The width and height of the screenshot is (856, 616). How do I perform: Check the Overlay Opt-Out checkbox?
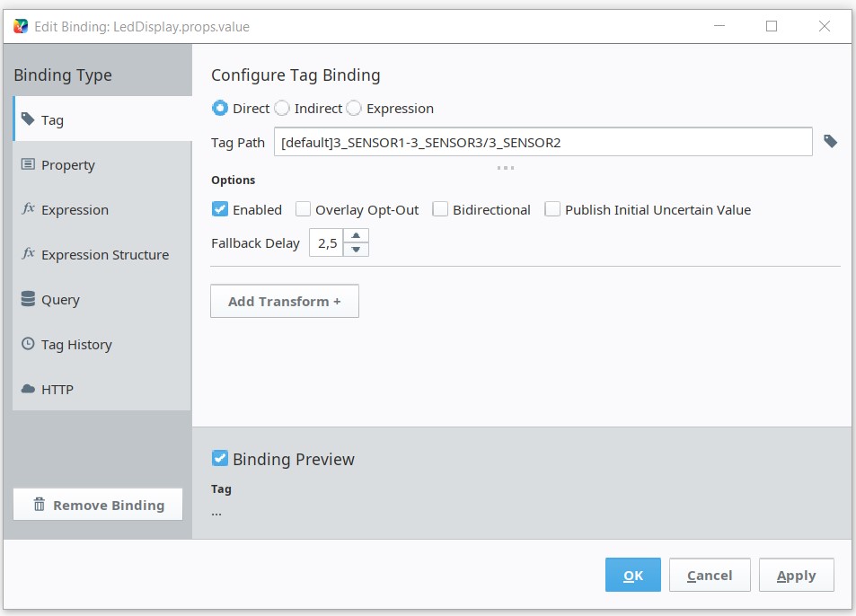303,209
